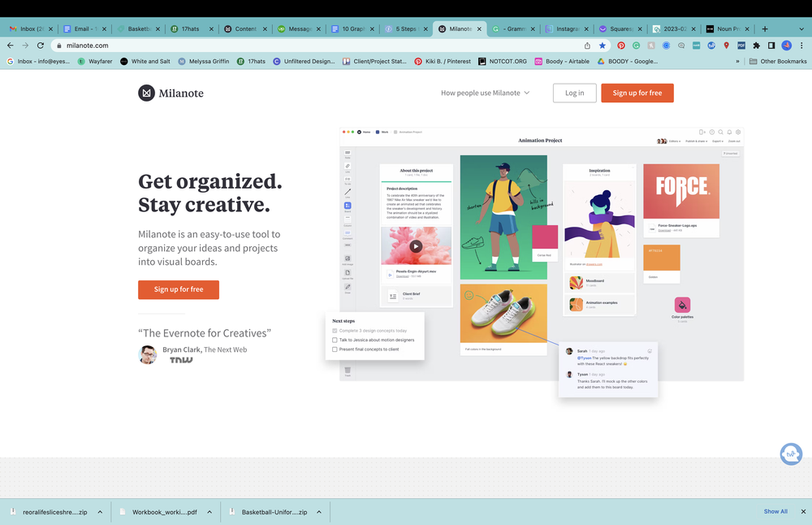This screenshot has width=812, height=525.
Task: Show more bookmarks via double chevron
Action: pos(737,61)
